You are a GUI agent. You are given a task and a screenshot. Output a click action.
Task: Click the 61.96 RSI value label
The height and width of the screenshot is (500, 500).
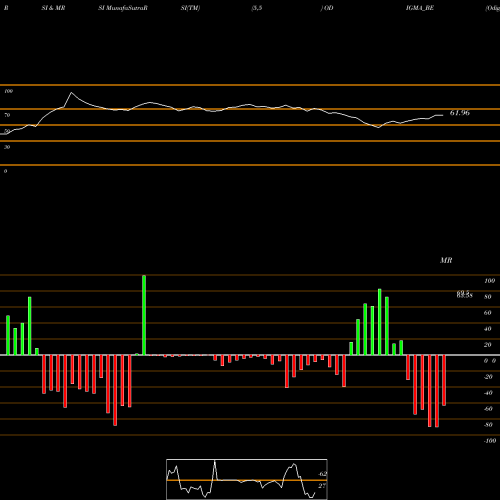(460, 113)
